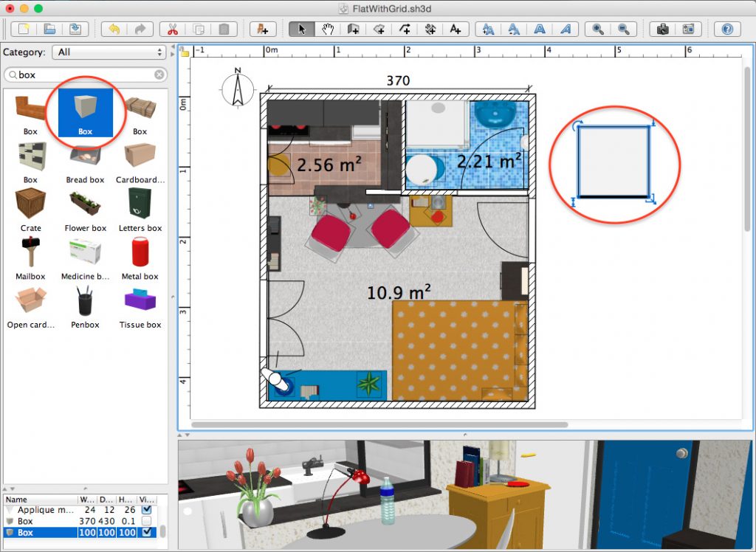This screenshot has width=756, height=552.
Task: Toggle visibility of selected 100x100 Box
Action: 147,532
